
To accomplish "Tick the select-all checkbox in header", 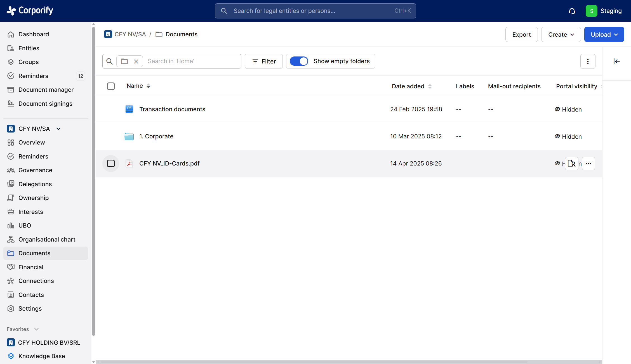I will (x=111, y=86).
